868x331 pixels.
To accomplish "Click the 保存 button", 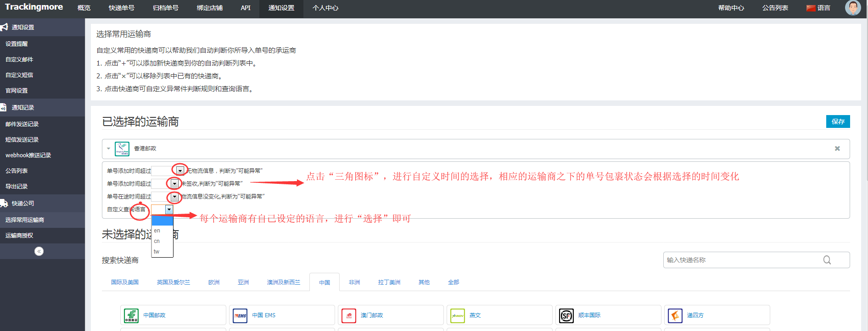I will coord(838,121).
